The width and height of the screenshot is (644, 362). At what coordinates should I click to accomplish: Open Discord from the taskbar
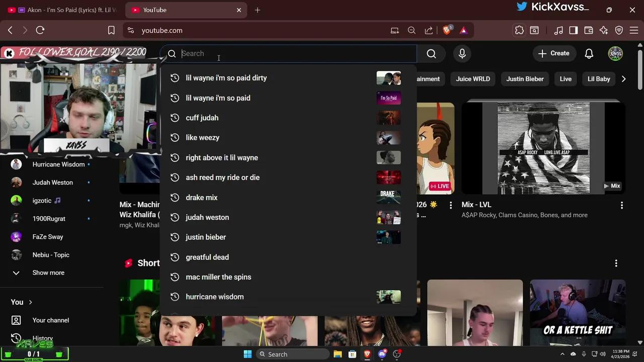[382, 354]
